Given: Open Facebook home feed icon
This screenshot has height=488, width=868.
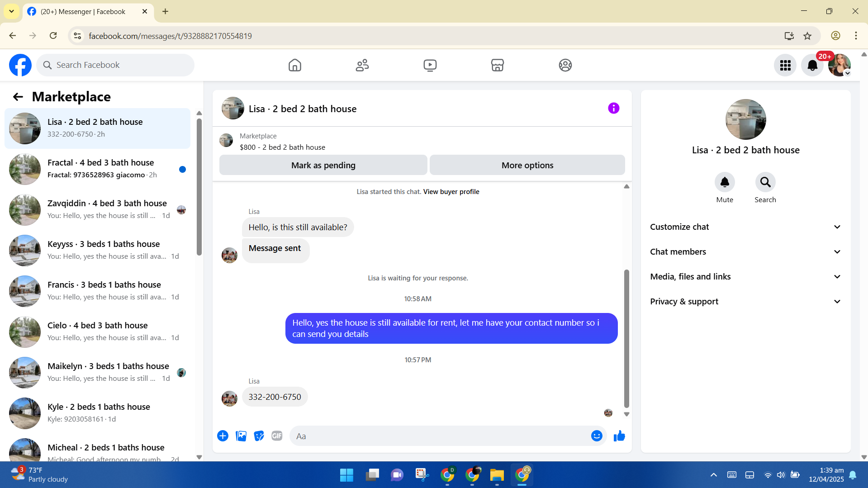Looking at the screenshot, I should tap(294, 65).
